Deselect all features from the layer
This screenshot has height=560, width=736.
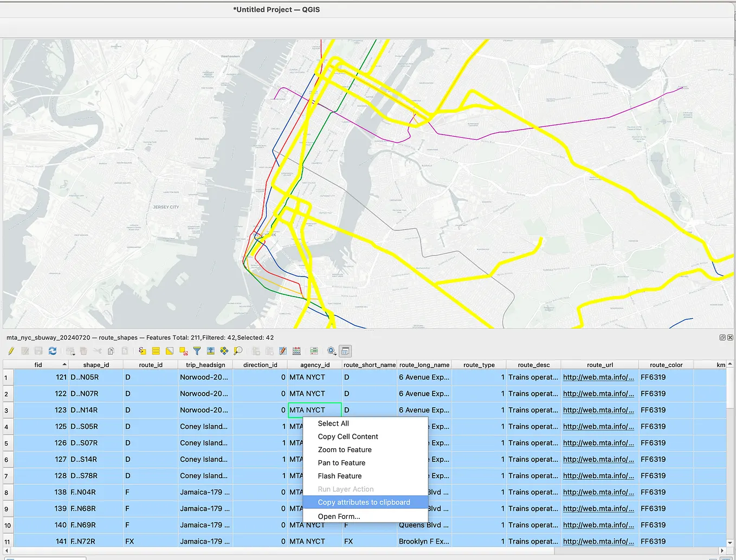point(184,351)
